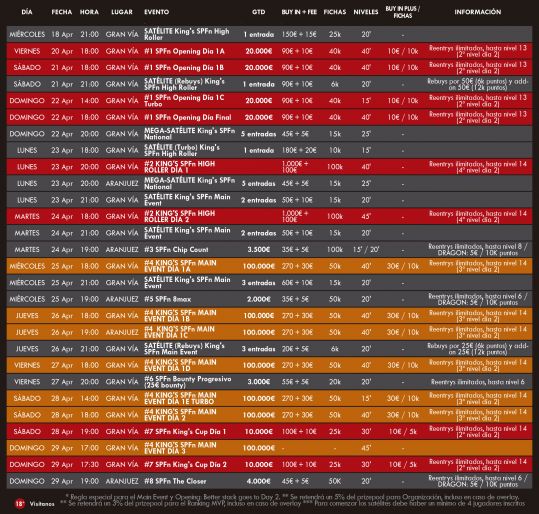The height and width of the screenshot is (514, 539).
Task: Click the '18 Apr' date cell
Action: tap(62, 34)
